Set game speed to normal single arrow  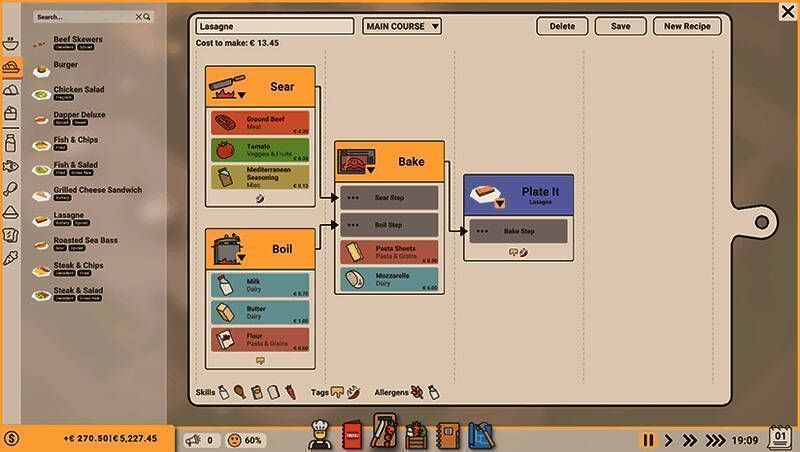click(x=668, y=440)
